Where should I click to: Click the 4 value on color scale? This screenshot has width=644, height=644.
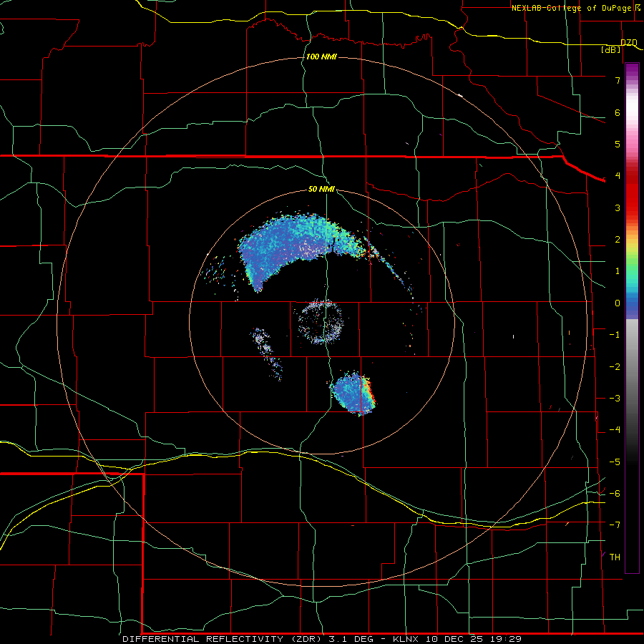tap(618, 176)
